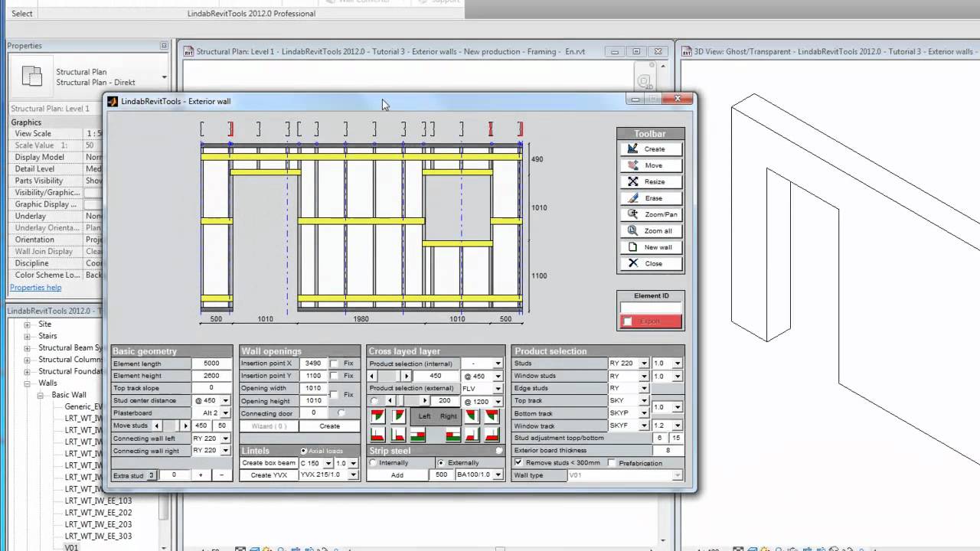The height and width of the screenshot is (551, 980).
Task: Click the Element length input field
Action: [211, 364]
